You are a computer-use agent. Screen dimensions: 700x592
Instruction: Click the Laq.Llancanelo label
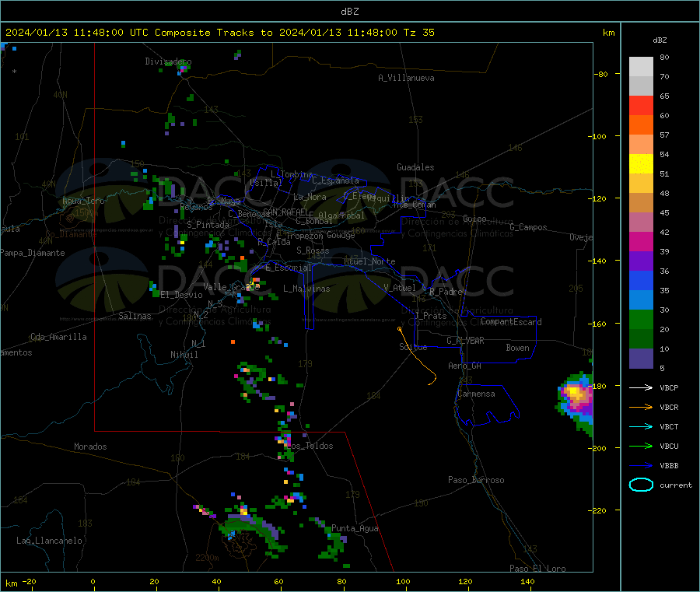pos(50,541)
